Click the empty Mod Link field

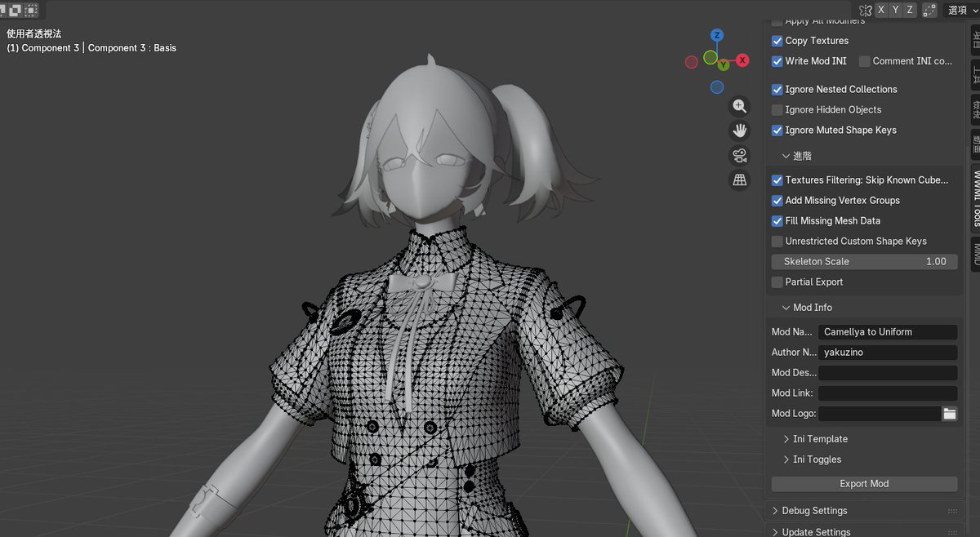pyautogui.click(x=888, y=393)
